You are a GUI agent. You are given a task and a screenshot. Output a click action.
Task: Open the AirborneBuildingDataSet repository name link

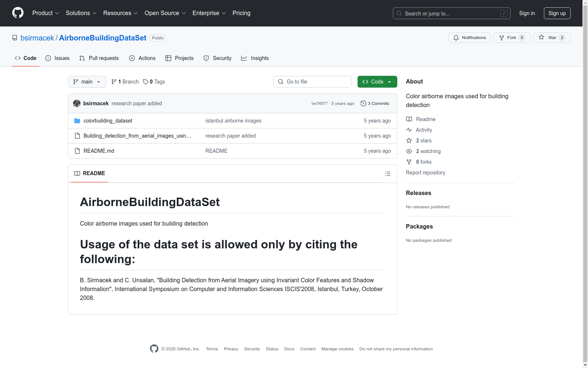point(103,38)
